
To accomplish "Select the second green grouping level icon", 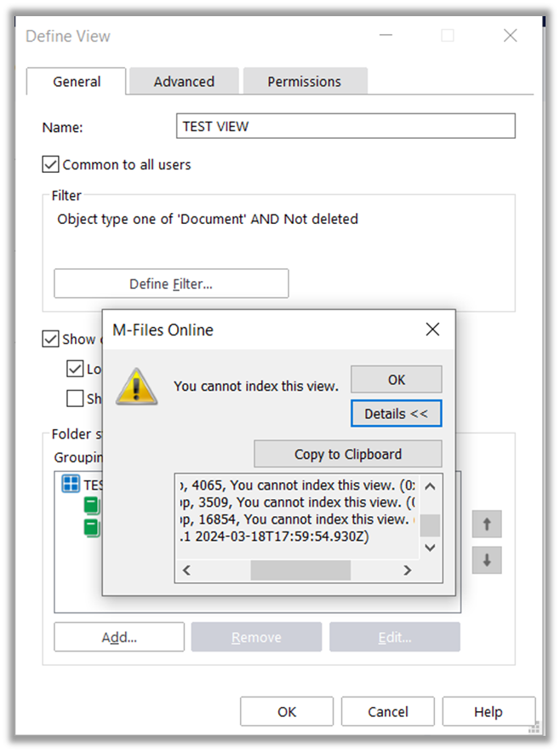I will tap(92, 527).
